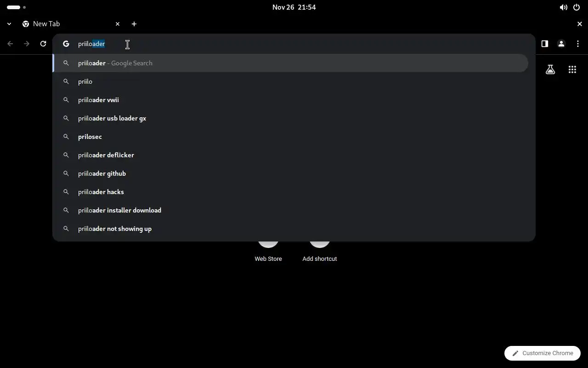Choose the 'priiloader vwii' suggestion

290,100
